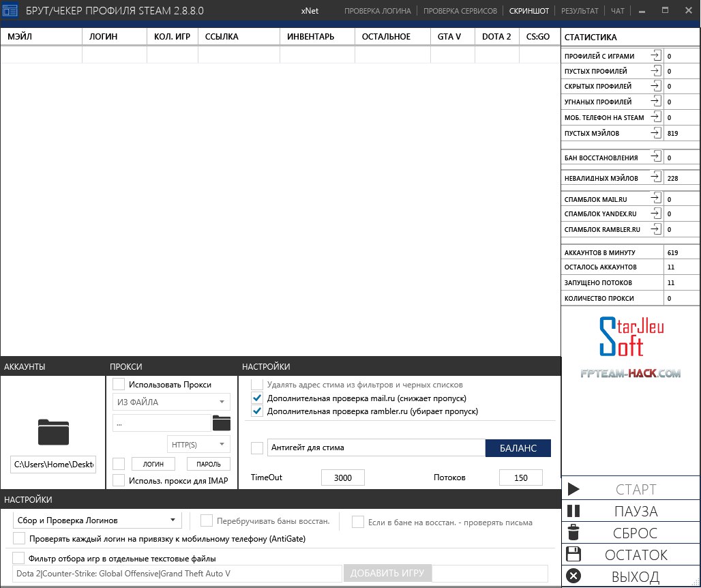Screen dimensions: 701x588
Task: Open Сбор и Проверка Логинов dropdown
Action: pos(98,520)
